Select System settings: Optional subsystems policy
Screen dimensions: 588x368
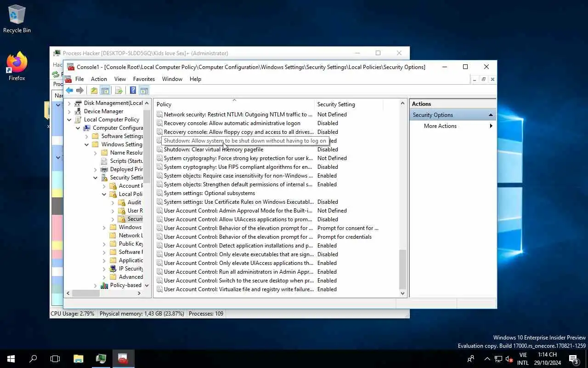pos(209,193)
